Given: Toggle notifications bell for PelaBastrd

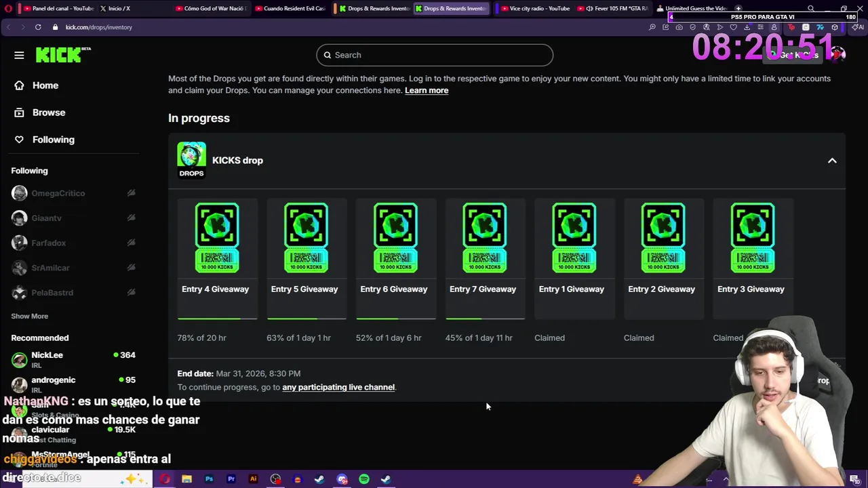Looking at the screenshot, I should (x=131, y=292).
